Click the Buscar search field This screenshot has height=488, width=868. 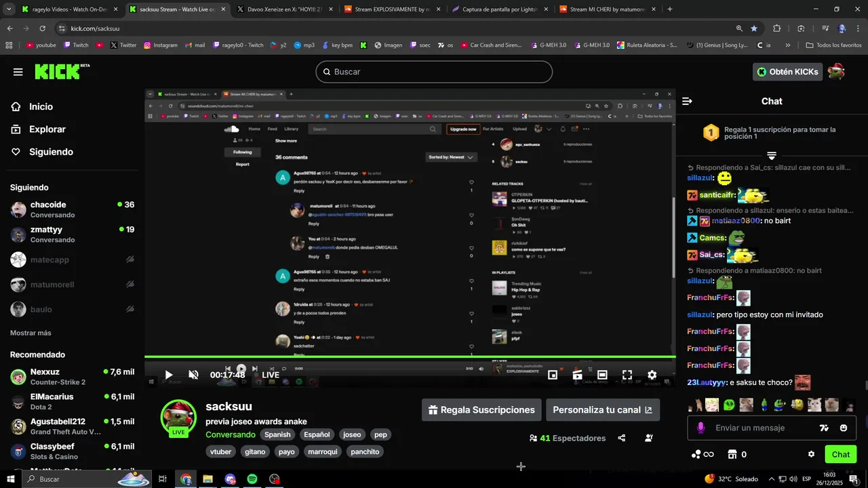434,72
